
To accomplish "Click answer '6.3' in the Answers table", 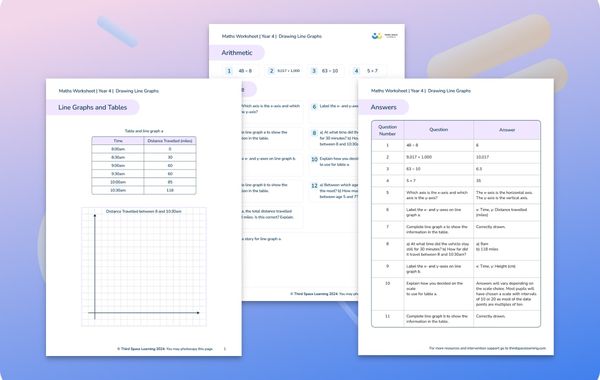I will [479, 169].
